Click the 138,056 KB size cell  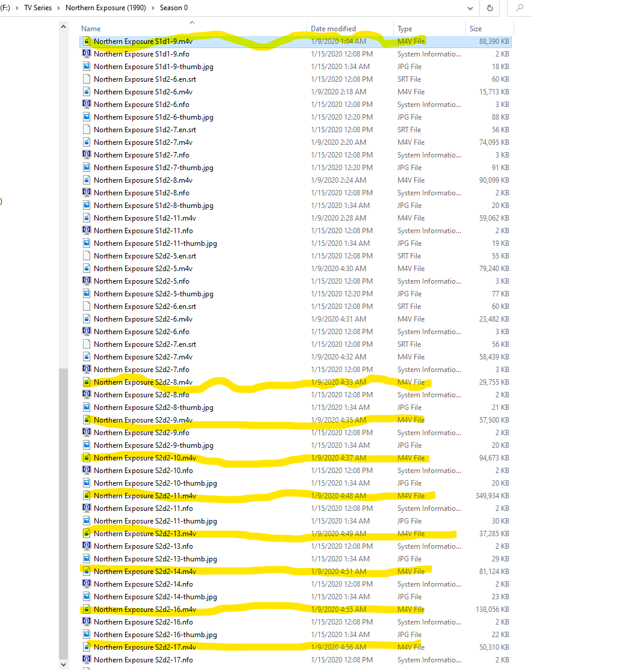(x=492, y=609)
